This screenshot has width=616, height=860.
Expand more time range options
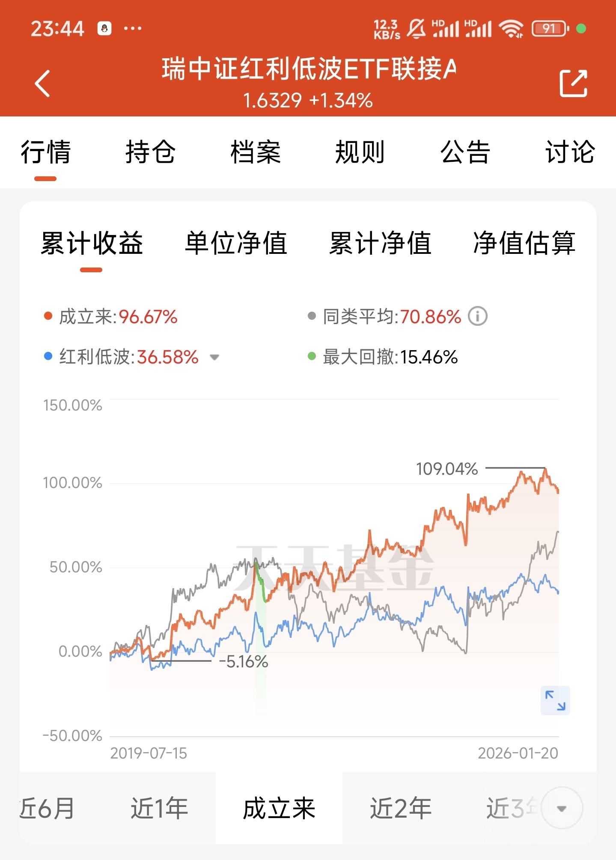[x=562, y=808]
